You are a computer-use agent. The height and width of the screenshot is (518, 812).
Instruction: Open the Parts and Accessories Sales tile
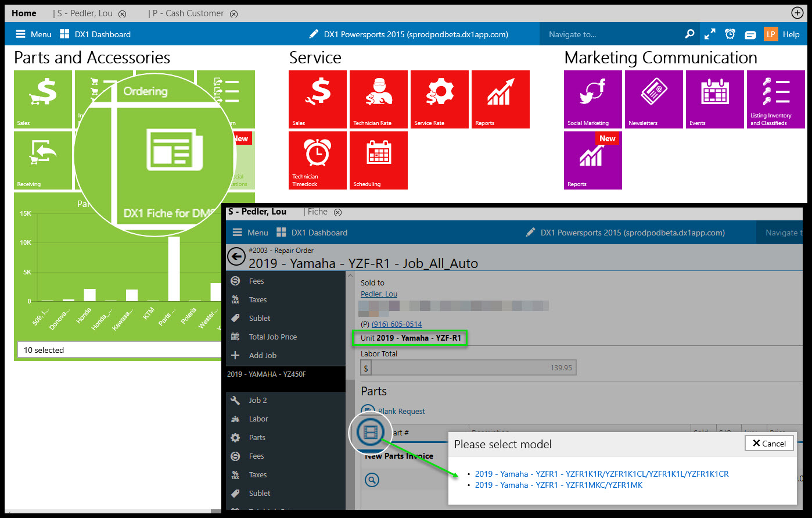coord(43,99)
